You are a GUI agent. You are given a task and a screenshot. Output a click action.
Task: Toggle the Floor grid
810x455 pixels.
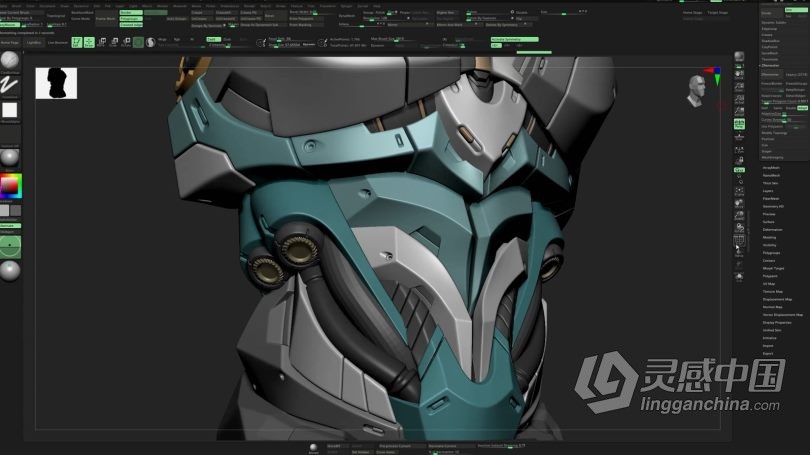tap(739, 136)
